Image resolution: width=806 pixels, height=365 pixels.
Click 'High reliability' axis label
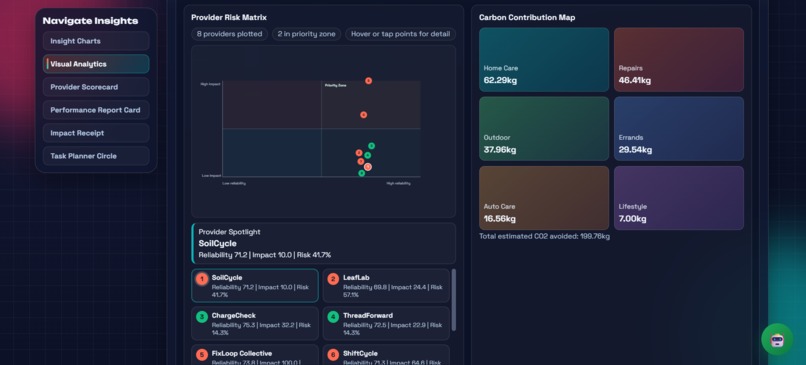point(399,184)
